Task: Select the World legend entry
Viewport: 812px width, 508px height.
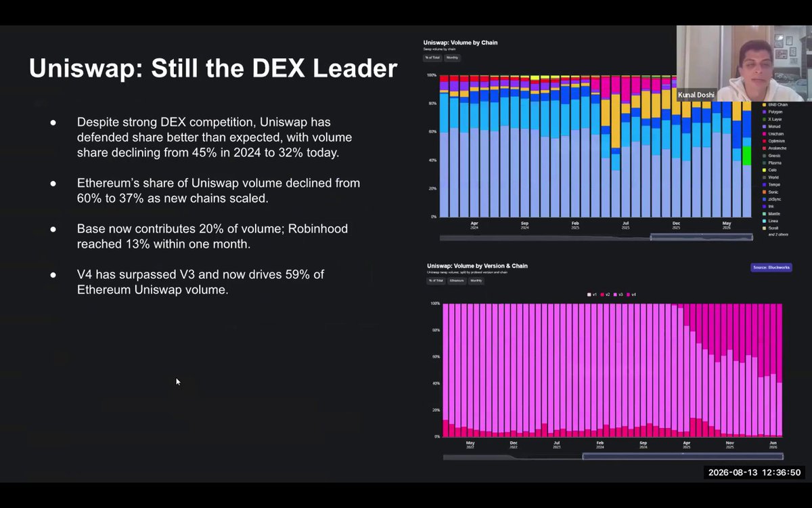Action: click(771, 177)
